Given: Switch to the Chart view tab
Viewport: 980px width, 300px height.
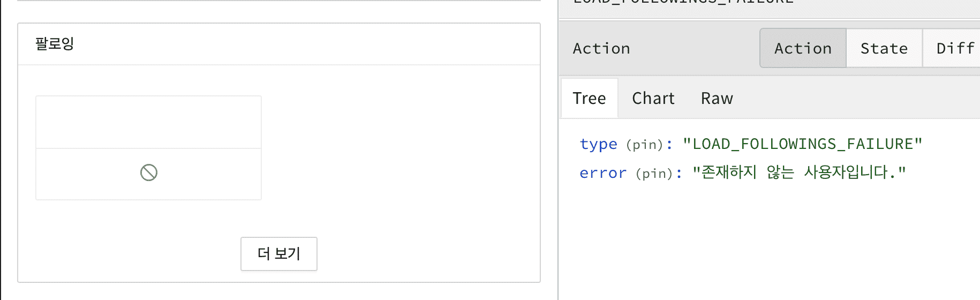Looking at the screenshot, I should pyautogui.click(x=653, y=99).
